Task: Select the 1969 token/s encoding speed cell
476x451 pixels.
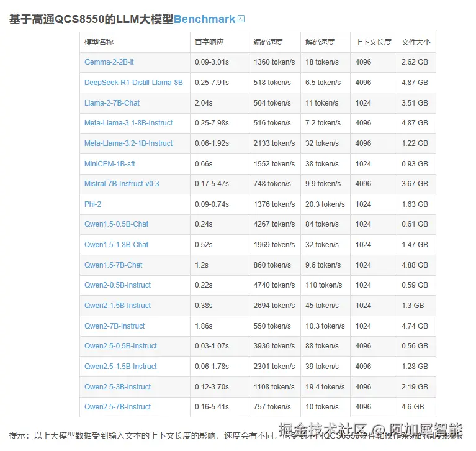Action: click(x=275, y=244)
